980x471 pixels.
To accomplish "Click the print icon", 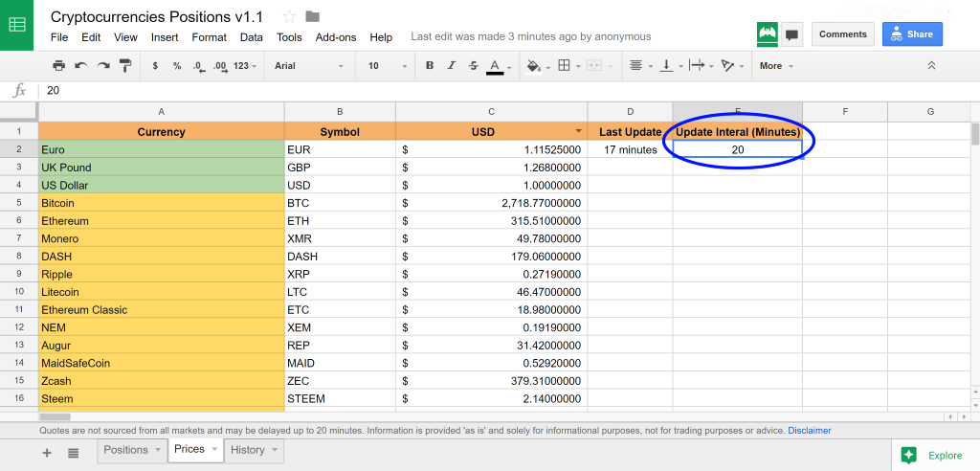I will (58, 66).
